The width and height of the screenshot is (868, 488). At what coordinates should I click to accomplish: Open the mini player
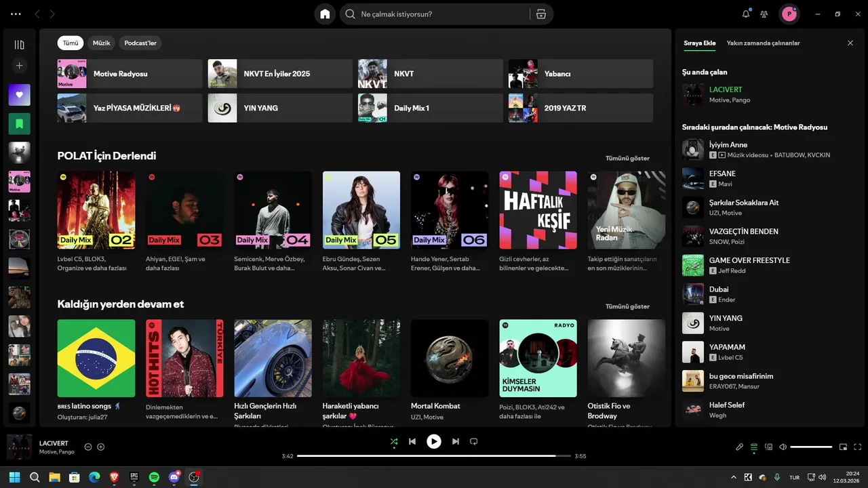(x=844, y=447)
